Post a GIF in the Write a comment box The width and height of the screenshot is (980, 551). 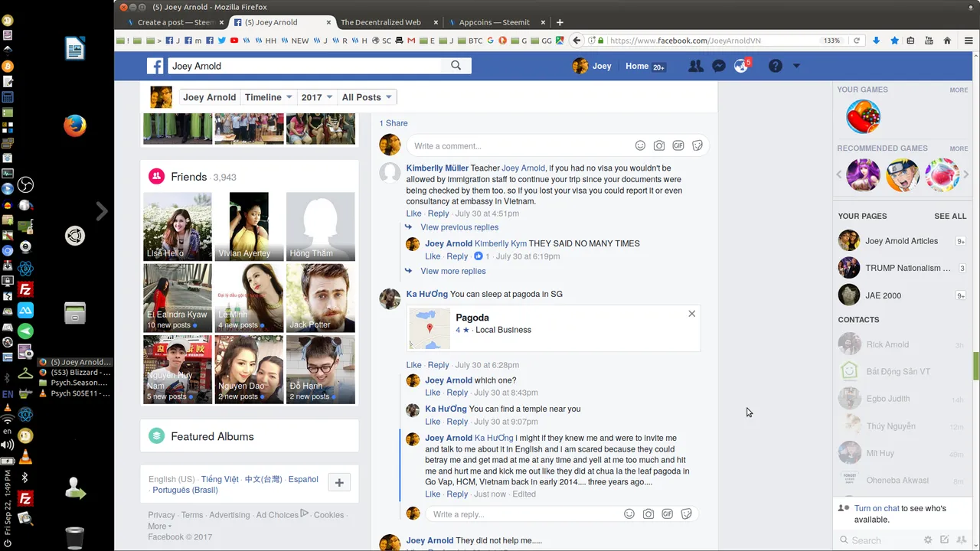tap(678, 145)
